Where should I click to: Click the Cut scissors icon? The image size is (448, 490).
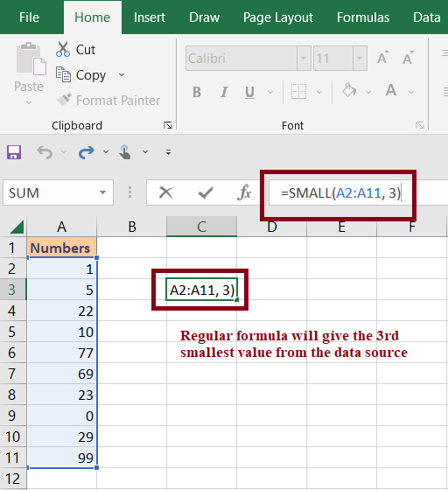pyautogui.click(x=63, y=49)
